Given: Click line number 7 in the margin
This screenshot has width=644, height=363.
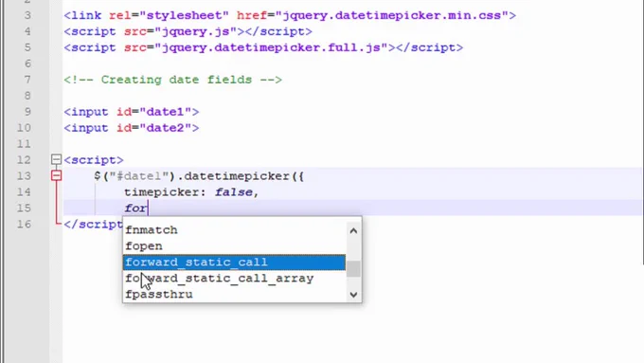Looking at the screenshot, I should click(x=27, y=80).
